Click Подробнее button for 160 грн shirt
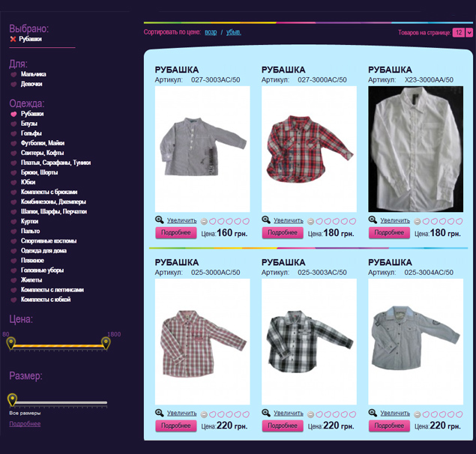Viewport: 476px width, 454px height. click(175, 233)
